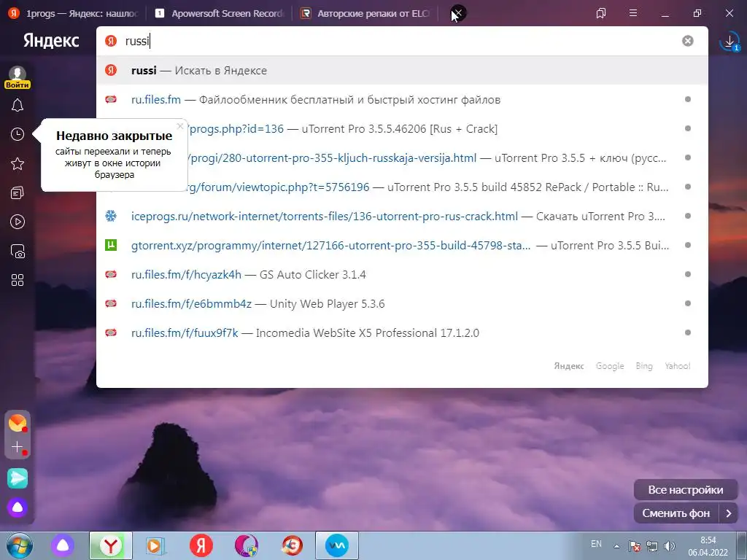Screen dimensions: 747x560
Task: Switch to Apowersoft Screen Recorder tab
Action: 220,13
